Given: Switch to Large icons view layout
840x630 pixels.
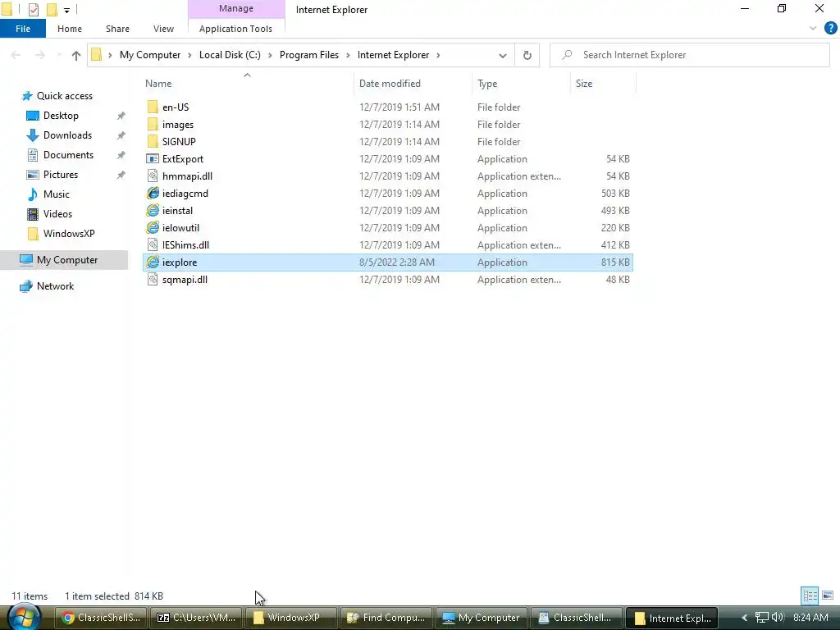Looking at the screenshot, I should pos(828,596).
